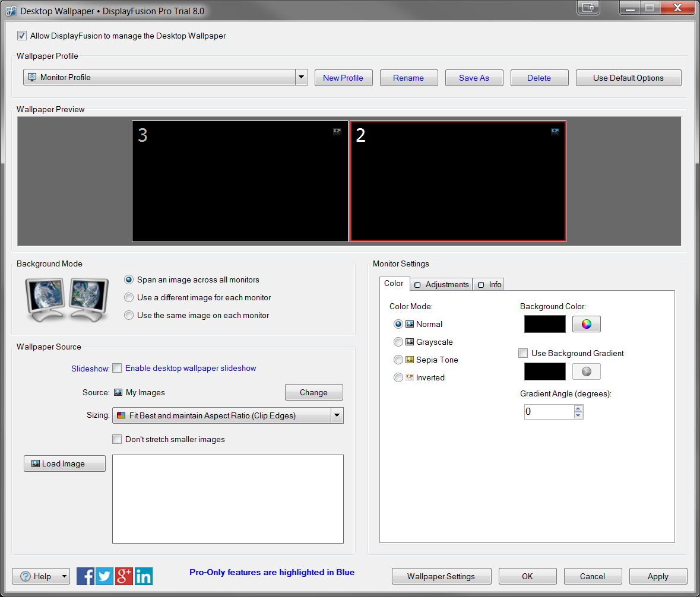The width and height of the screenshot is (700, 597).
Task: Click the background color picker wheel button
Action: coord(586,324)
